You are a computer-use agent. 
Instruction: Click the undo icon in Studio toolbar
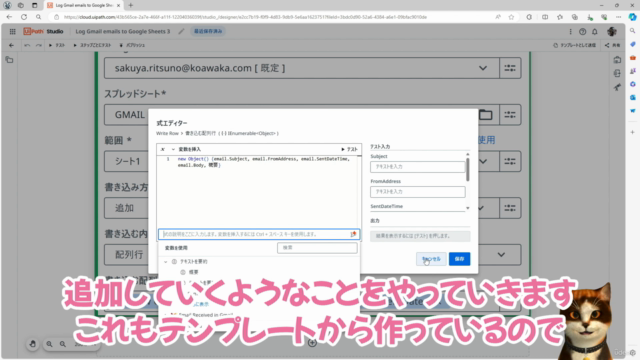point(27,45)
